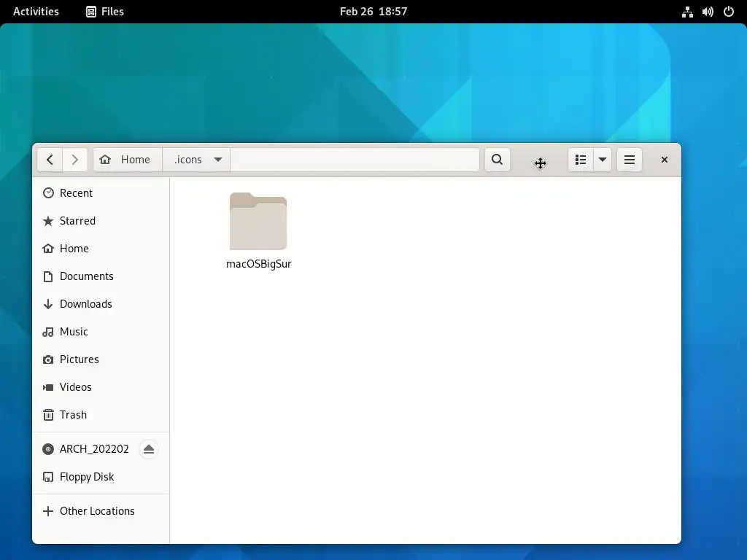Click the volume speaker icon
Image resolution: width=747 pixels, height=560 pixels.
coord(708,12)
